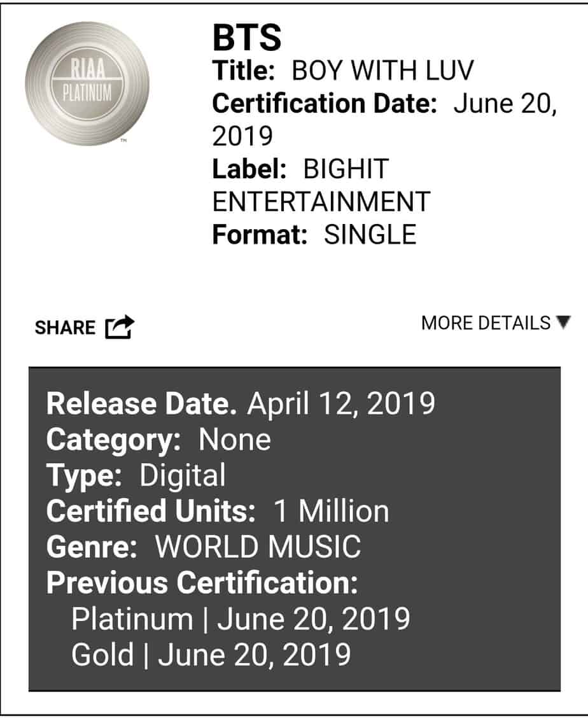Click the MORE DETAILS label
Screen dimensions: 588x719
tap(486, 323)
